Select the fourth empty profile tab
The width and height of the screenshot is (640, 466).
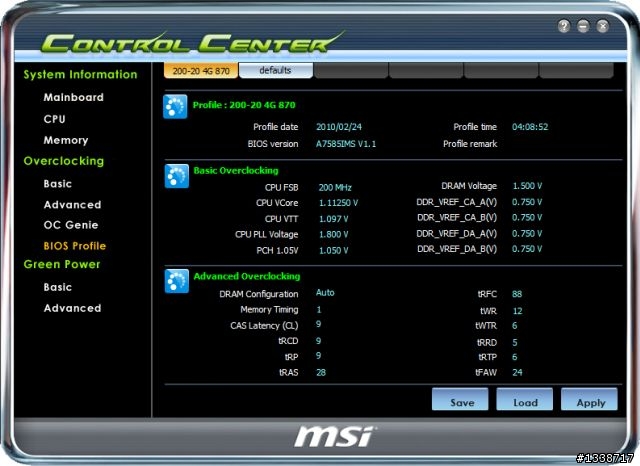click(426, 70)
